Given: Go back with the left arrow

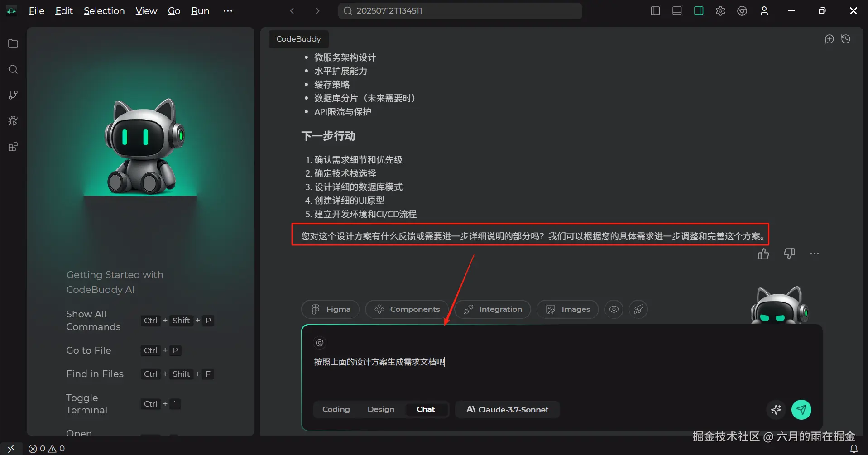Looking at the screenshot, I should click(x=292, y=11).
